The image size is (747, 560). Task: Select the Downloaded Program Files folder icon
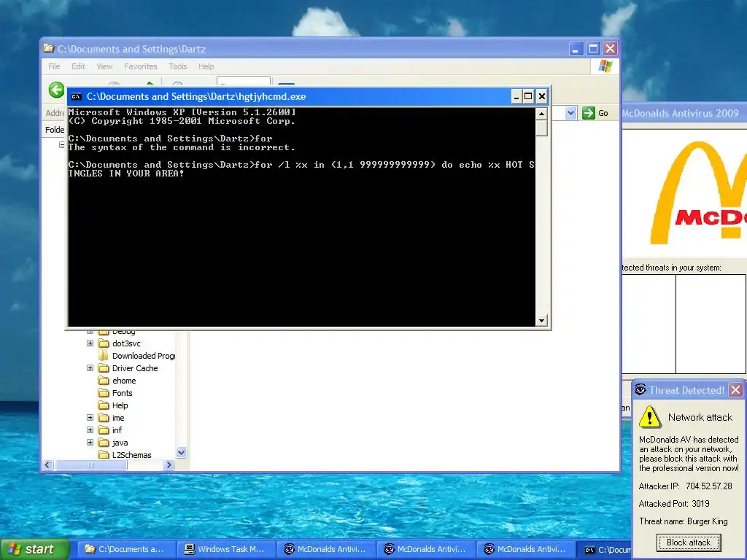click(x=104, y=356)
